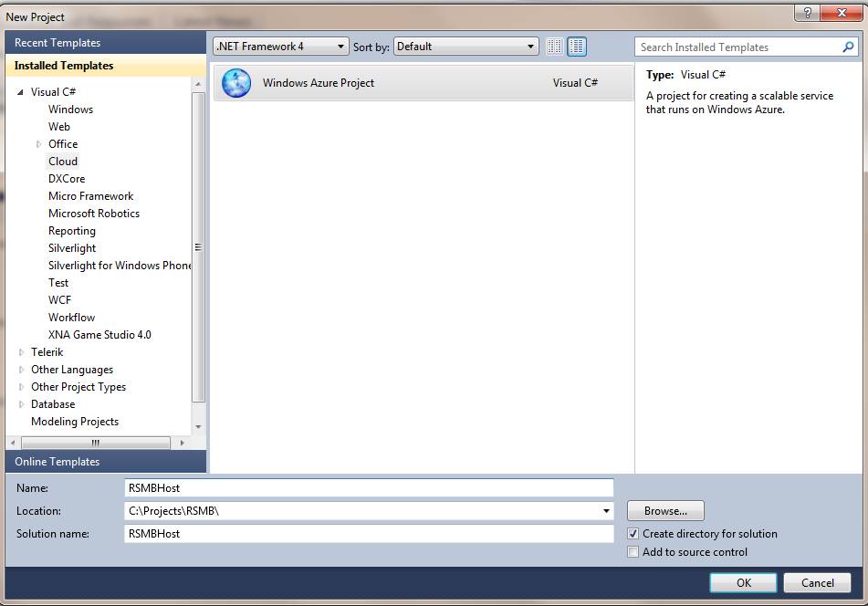
Task: Select the Workflow category
Action: 71,318
